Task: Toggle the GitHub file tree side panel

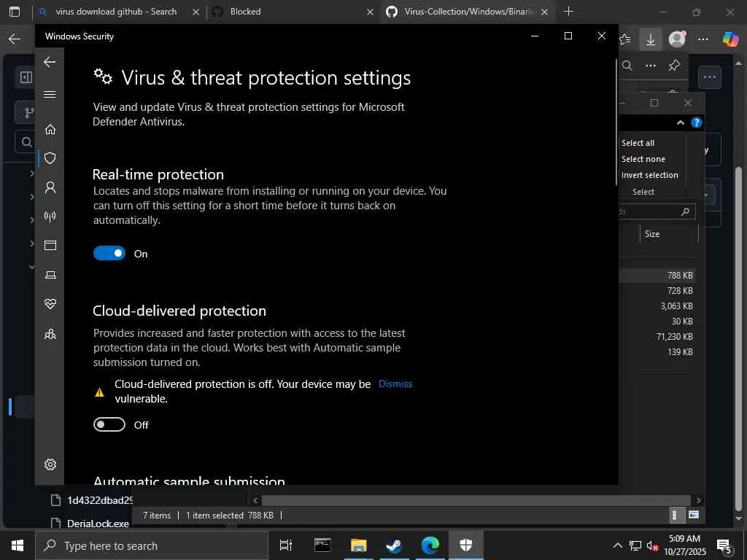Action: (x=26, y=77)
